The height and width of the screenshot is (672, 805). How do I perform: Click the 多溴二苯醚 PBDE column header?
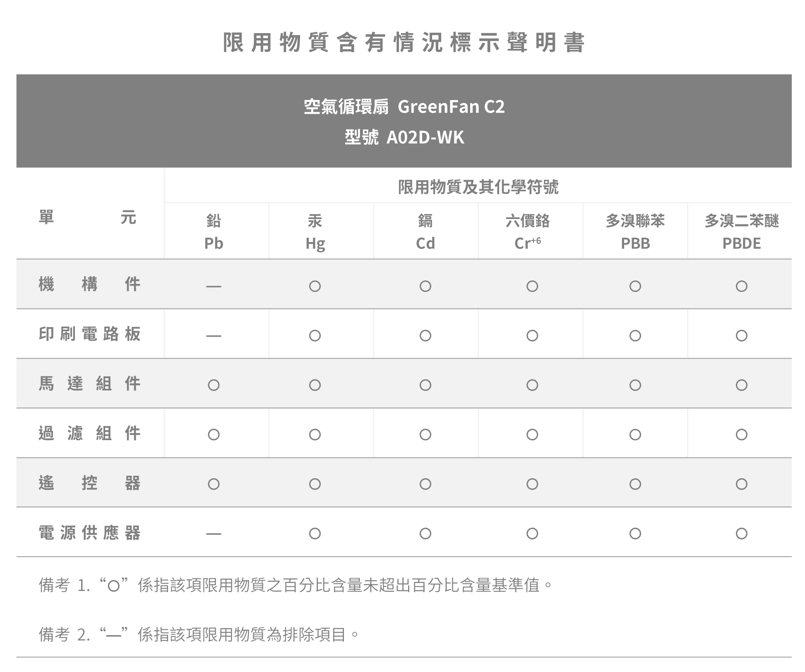coord(741,232)
